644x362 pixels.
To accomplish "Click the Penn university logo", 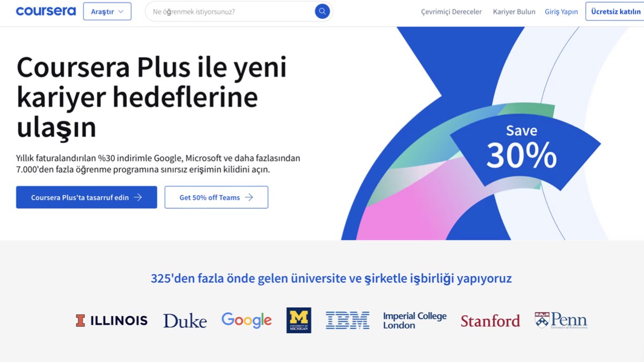I will tap(561, 320).
